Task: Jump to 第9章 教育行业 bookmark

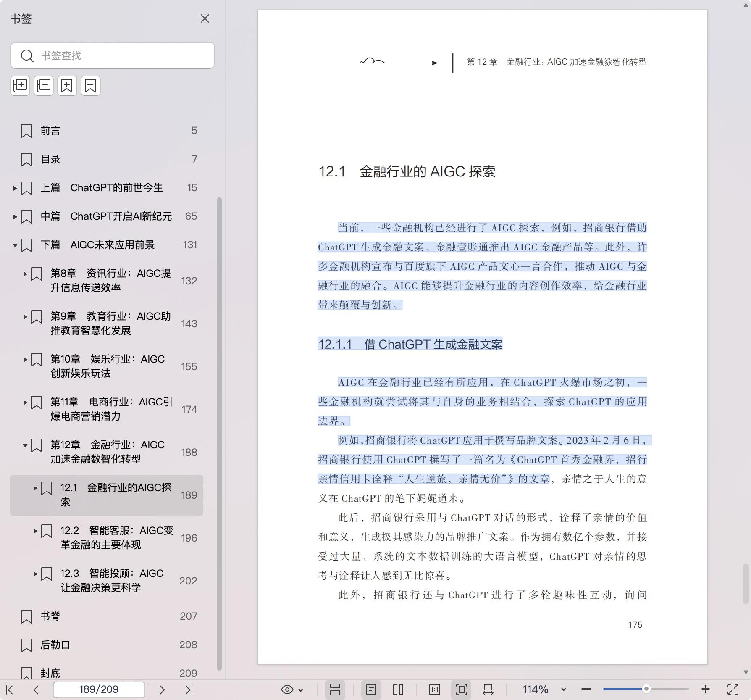Action: (x=111, y=324)
